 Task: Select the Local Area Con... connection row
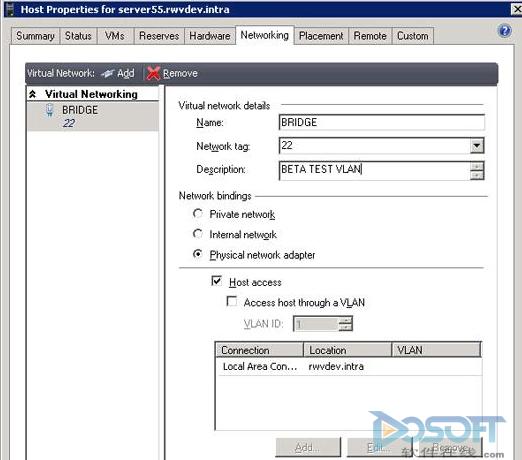point(349,367)
